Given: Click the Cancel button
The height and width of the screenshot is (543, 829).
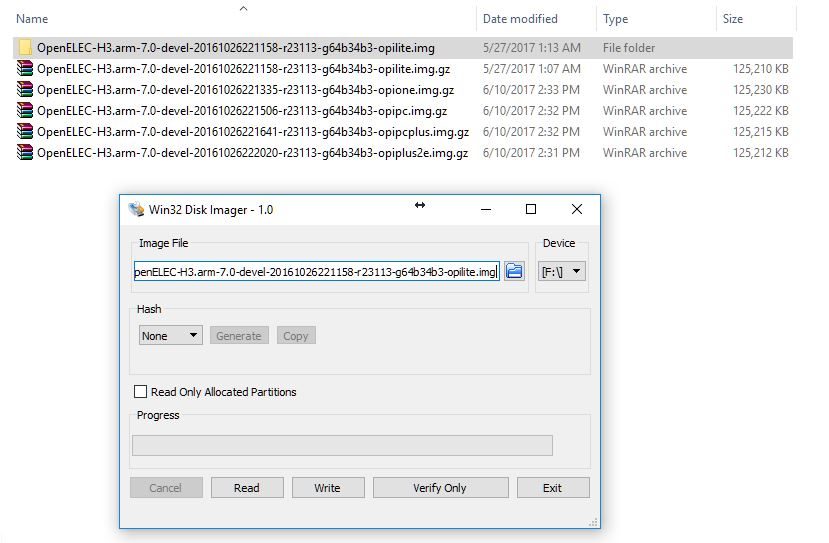Looking at the screenshot, I should pos(166,487).
